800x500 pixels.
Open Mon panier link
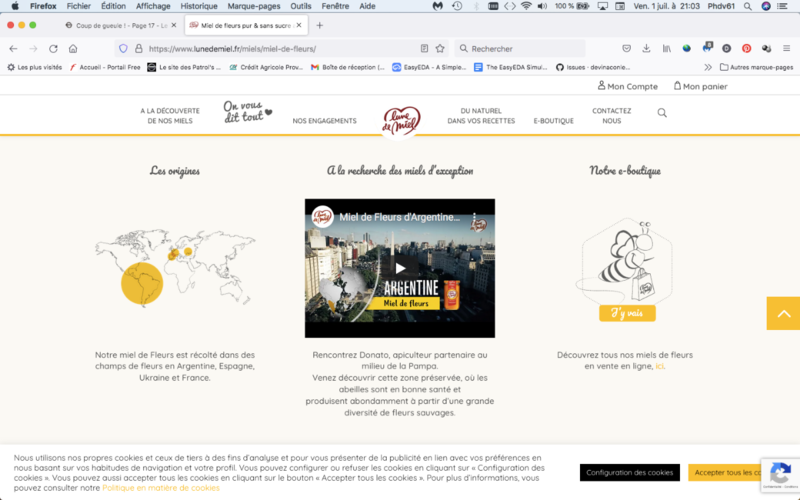coord(701,86)
